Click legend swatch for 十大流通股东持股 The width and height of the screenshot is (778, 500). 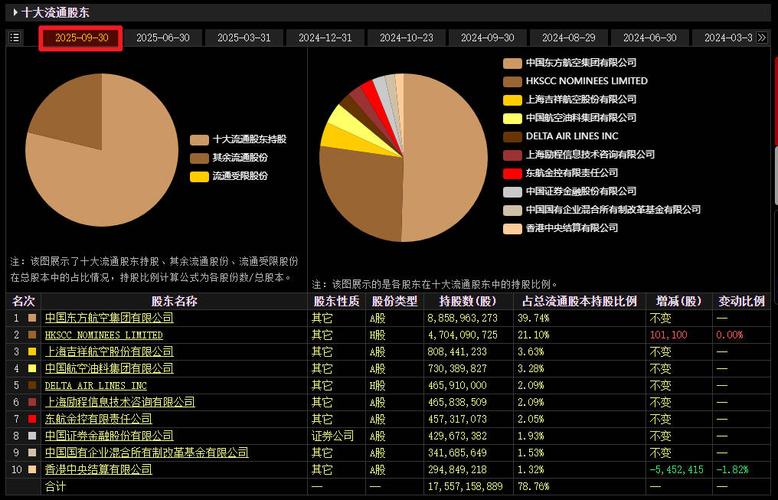[x=199, y=140]
